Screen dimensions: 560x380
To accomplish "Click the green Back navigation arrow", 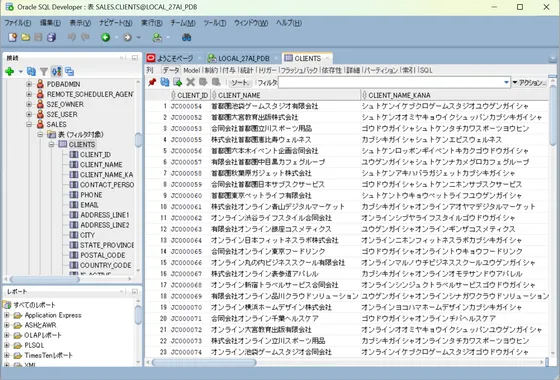I will click(x=106, y=37).
